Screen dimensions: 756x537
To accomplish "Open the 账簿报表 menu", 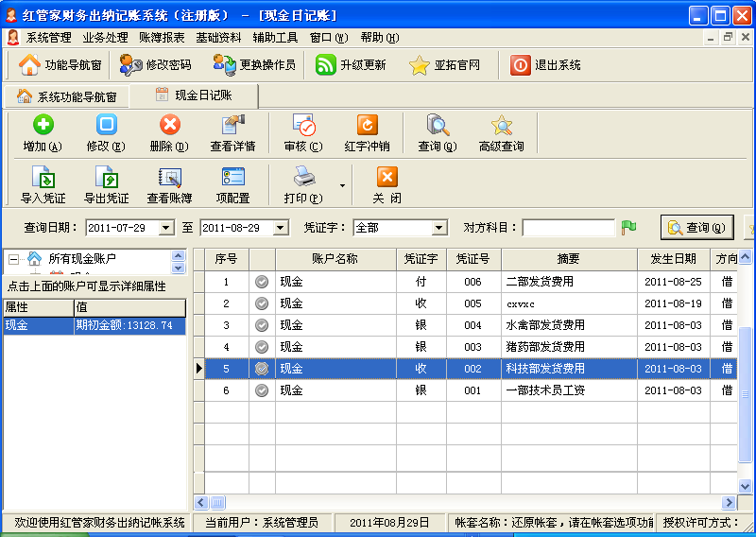I will [x=162, y=38].
